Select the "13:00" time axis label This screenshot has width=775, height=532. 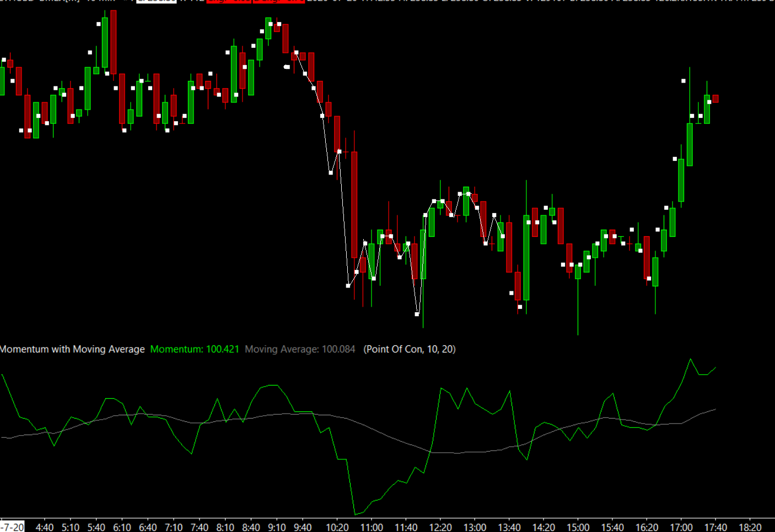[475, 527]
